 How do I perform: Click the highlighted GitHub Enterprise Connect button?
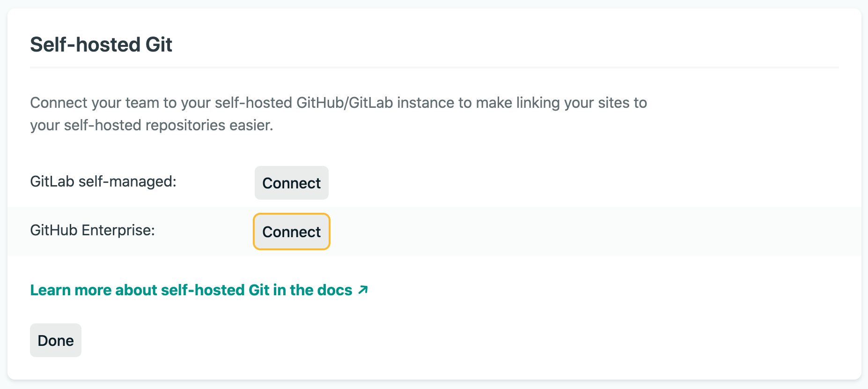(291, 232)
